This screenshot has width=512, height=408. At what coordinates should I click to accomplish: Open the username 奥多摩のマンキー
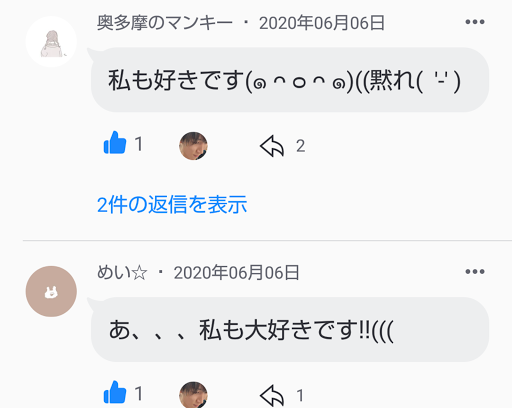point(165,23)
